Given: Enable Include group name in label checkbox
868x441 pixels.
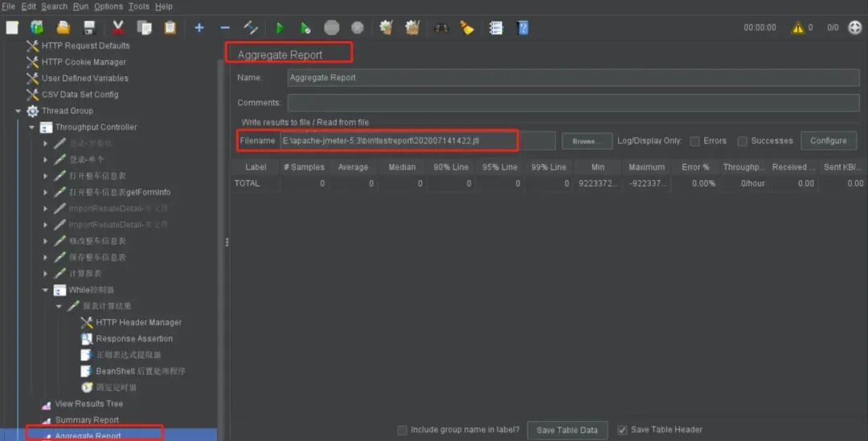Looking at the screenshot, I should 403,430.
